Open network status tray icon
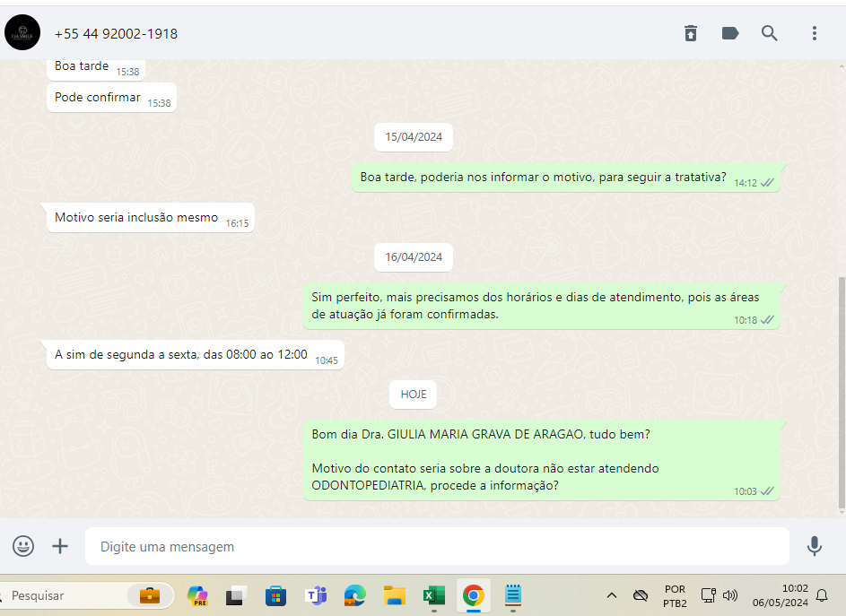 click(x=709, y=595)
